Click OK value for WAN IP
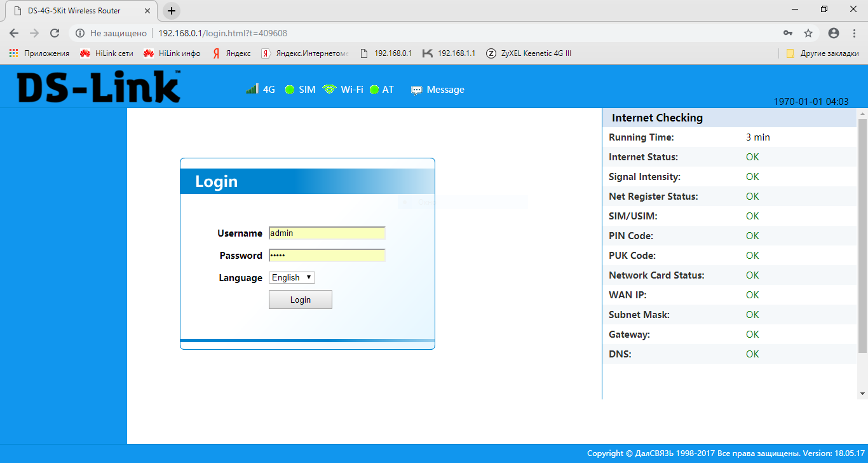The width and height of the screenshot is (868, 463). click(752, 295)
